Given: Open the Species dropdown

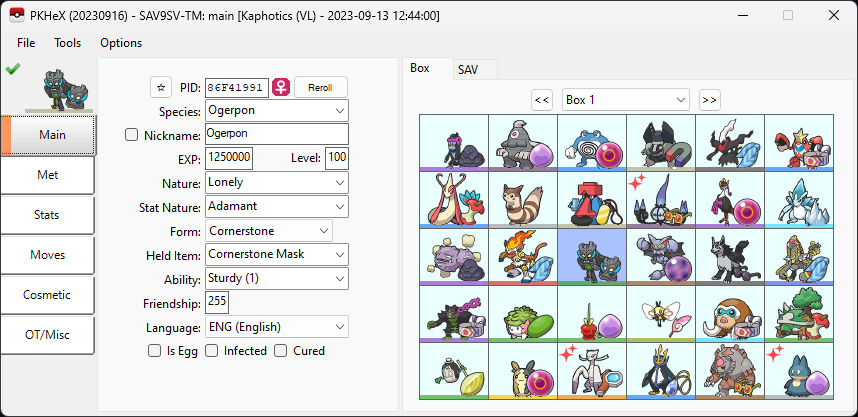Looking at the screenshot, I should coord(277,111).
